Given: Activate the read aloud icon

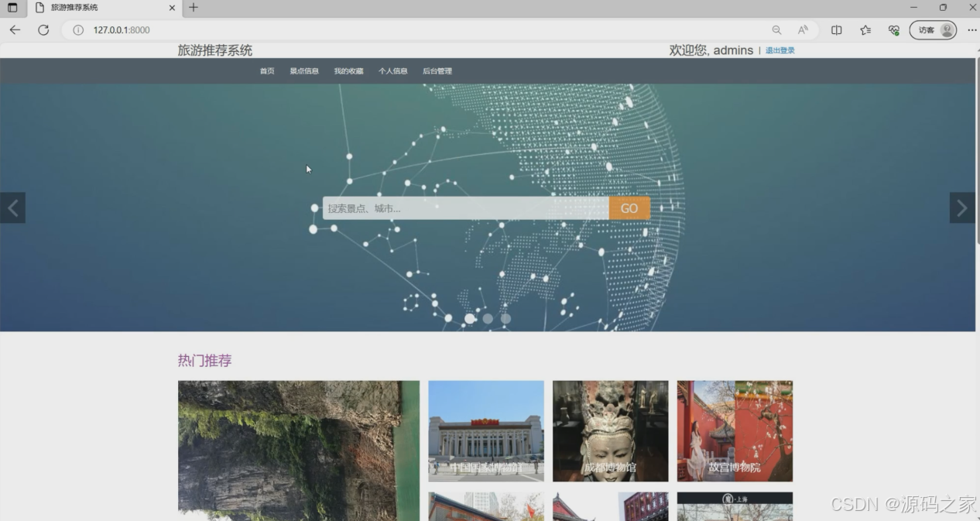Looking at the screenshot, I should click(803, 30).
